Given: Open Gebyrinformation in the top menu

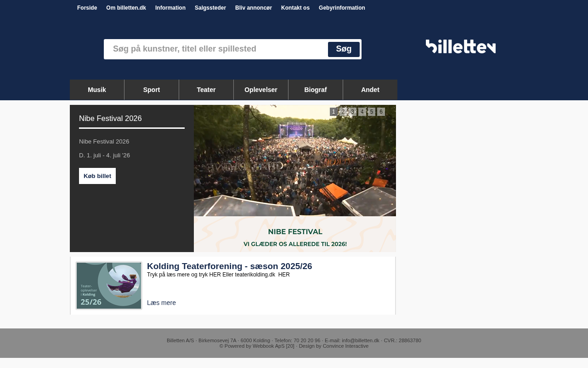Looking at the screenshot, I should (342, 8).
